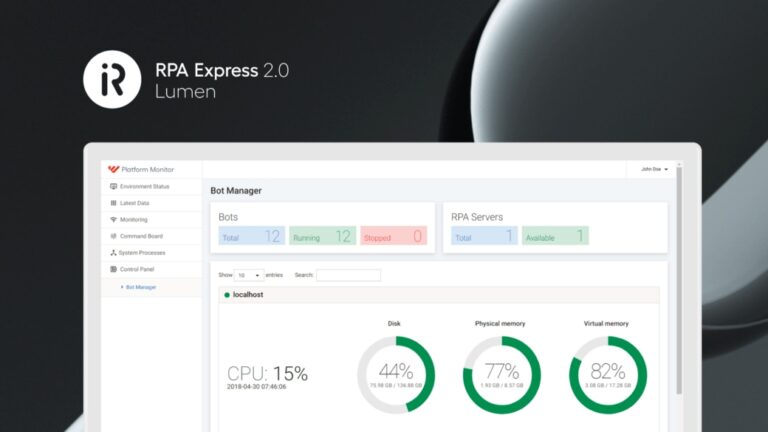Click the Disk 44% usage gauge

396,375
